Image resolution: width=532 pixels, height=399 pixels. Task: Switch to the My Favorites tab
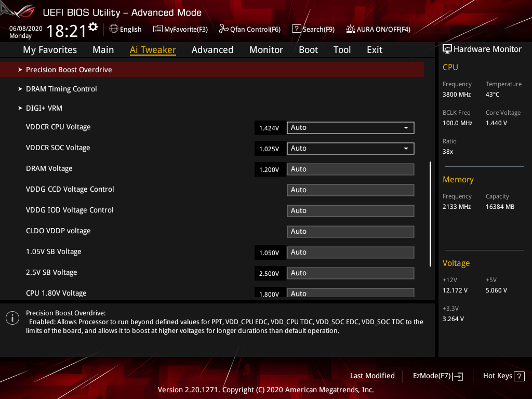tap(50, 50)
